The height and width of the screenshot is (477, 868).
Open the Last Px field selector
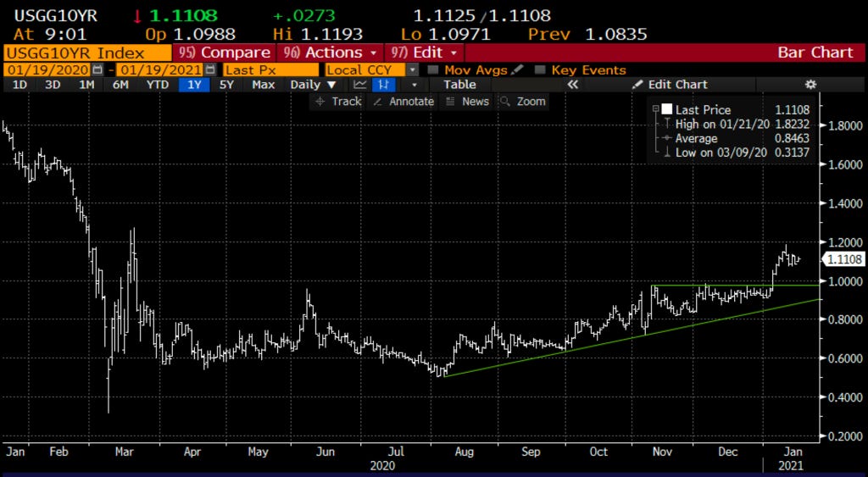click(x=271, y=70)
